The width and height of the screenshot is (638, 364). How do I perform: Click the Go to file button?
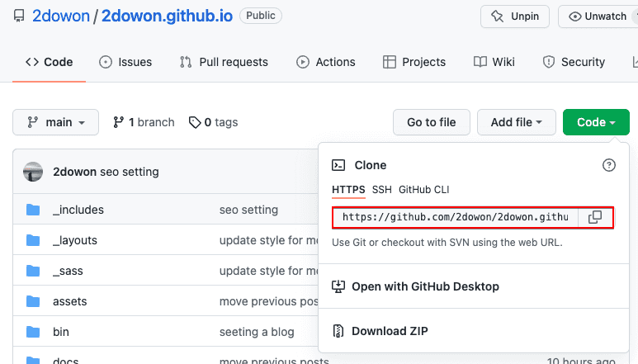click(x=431, y=122)
